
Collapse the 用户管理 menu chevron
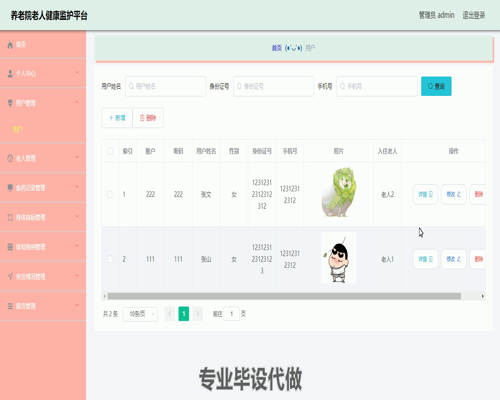coord(77,102)
